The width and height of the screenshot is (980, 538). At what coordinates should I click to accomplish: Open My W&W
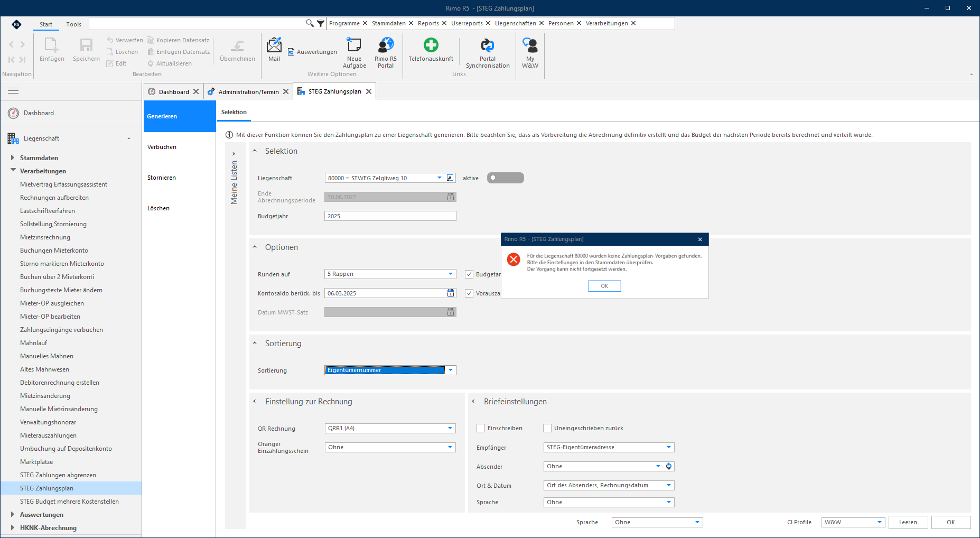[x=530, y=52]
